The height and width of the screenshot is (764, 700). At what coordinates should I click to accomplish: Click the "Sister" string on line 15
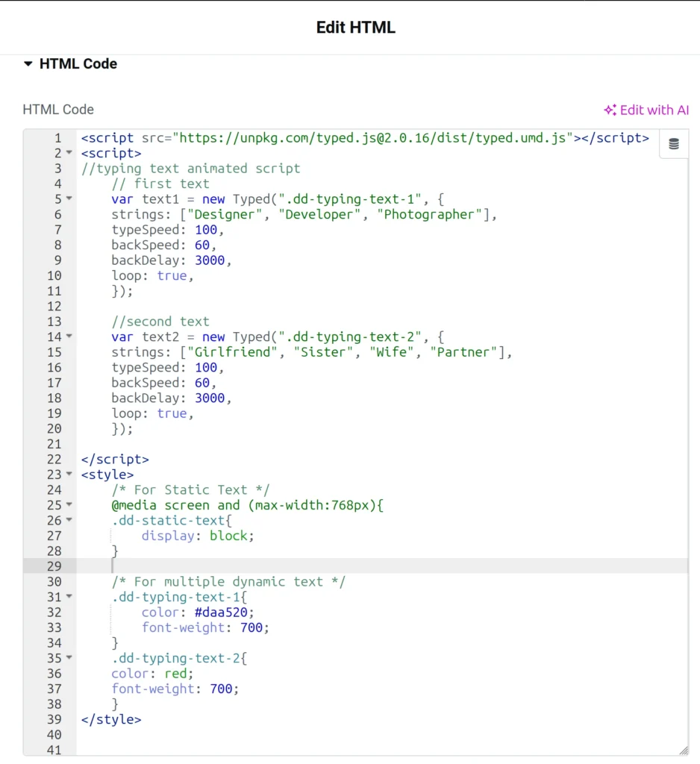323,352
